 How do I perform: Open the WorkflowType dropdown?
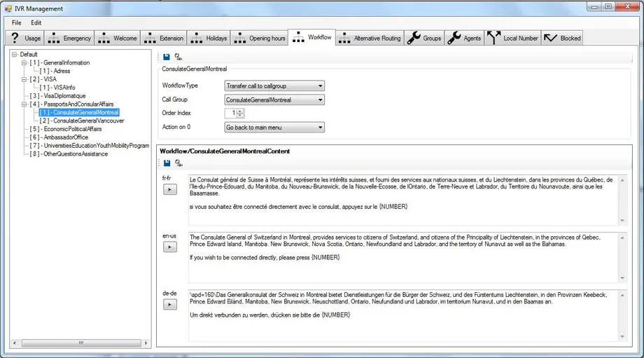(274, 86)
